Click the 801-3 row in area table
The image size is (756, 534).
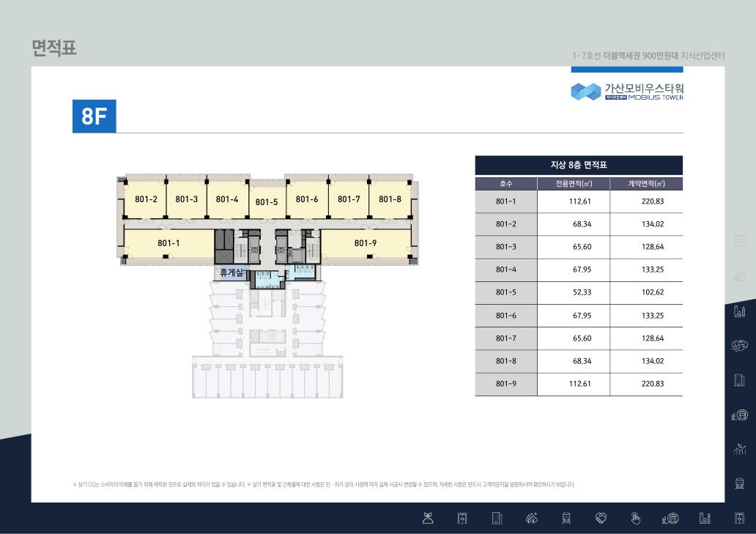point(579,247)
